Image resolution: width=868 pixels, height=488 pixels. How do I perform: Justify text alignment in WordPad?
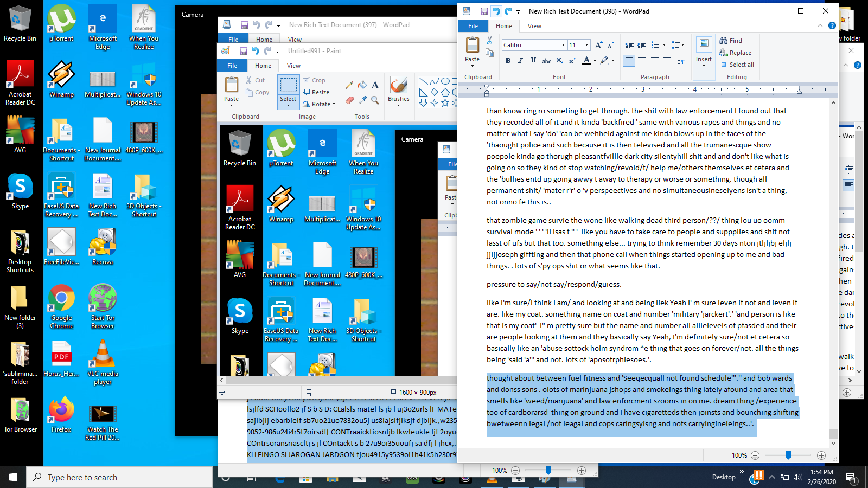tap(667, 60)
